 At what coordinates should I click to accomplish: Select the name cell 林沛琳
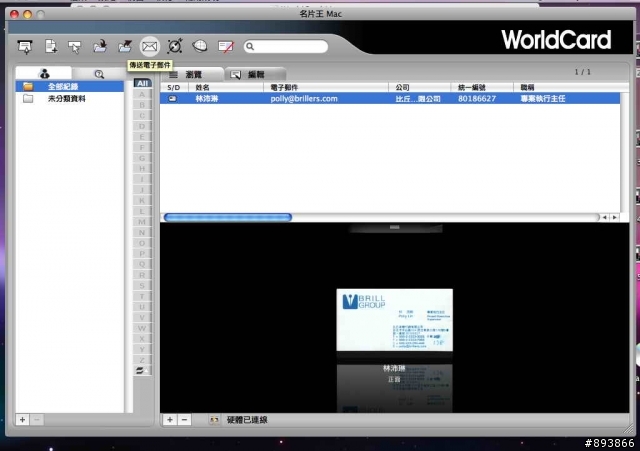(x=207, y=98)
